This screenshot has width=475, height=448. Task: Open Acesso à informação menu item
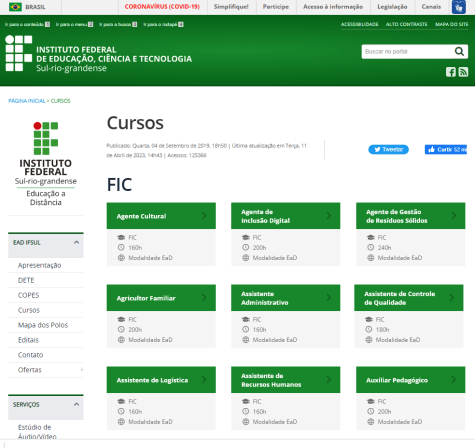pos(333,7)
